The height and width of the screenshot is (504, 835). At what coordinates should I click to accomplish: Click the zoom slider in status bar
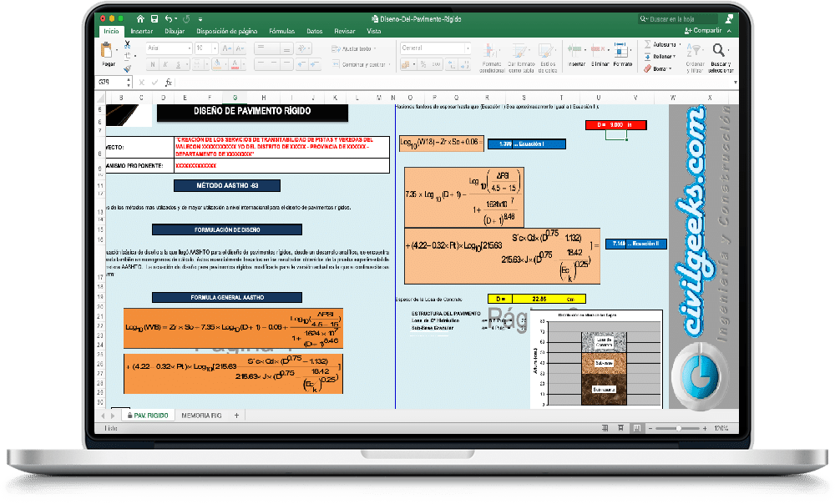coord(677,428)
